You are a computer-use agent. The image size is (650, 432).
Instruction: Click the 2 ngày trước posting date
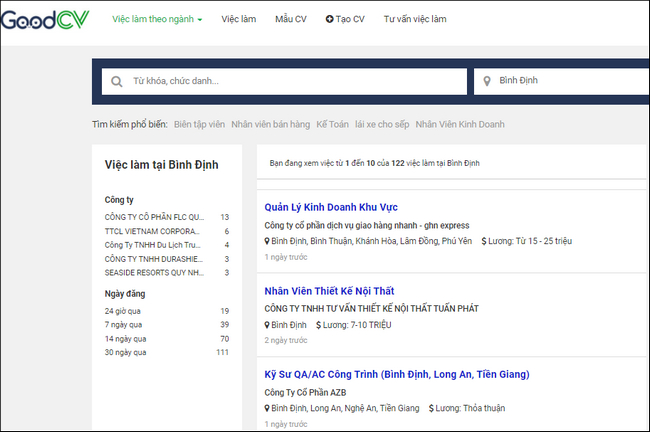[286, 340]
